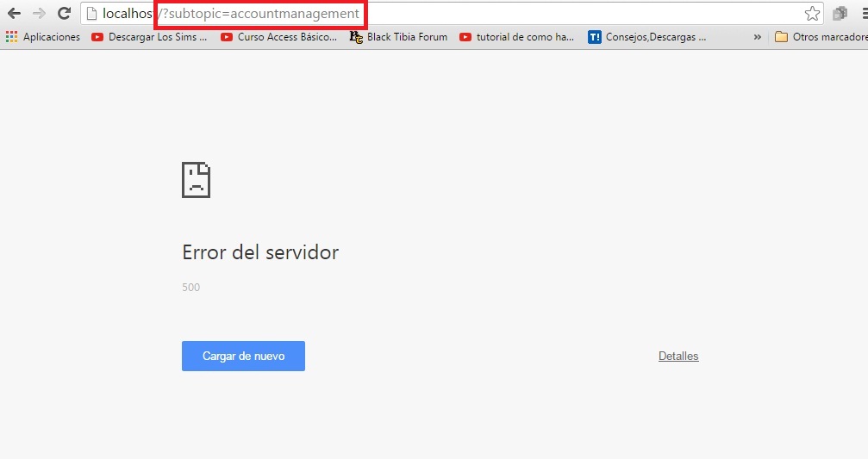Open the Aplicaciones apps shortcut
Image resolution: width=868 pixels, height=459 pixels.
pos(42,37)
